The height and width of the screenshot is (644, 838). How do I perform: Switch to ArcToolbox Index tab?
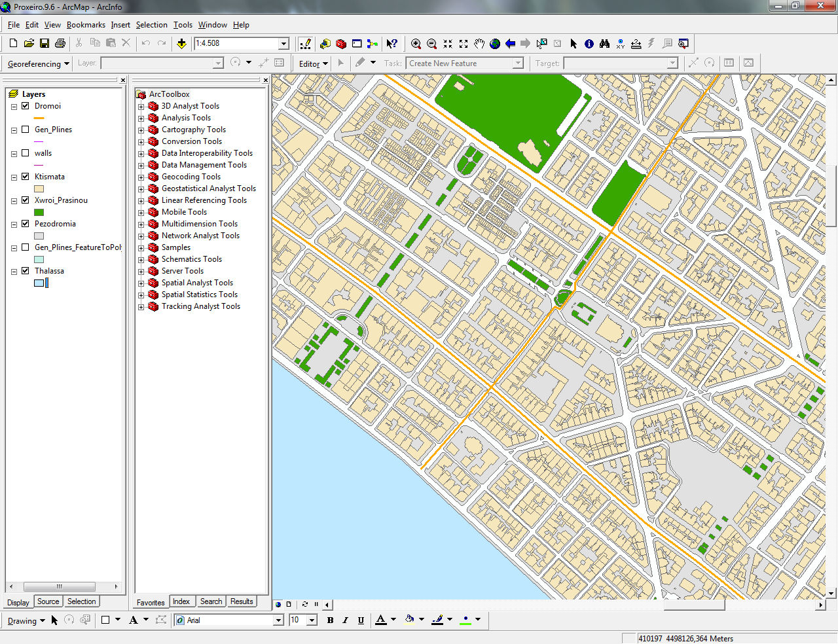point(181,601)
